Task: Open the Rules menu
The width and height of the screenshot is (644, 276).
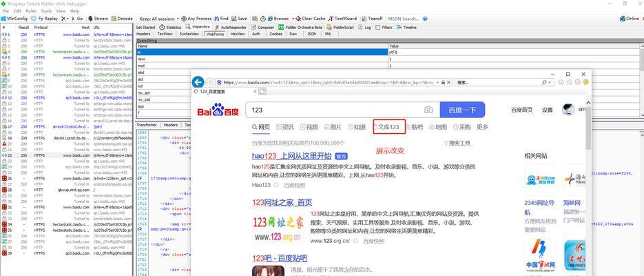Action: [x=31, y=11]
